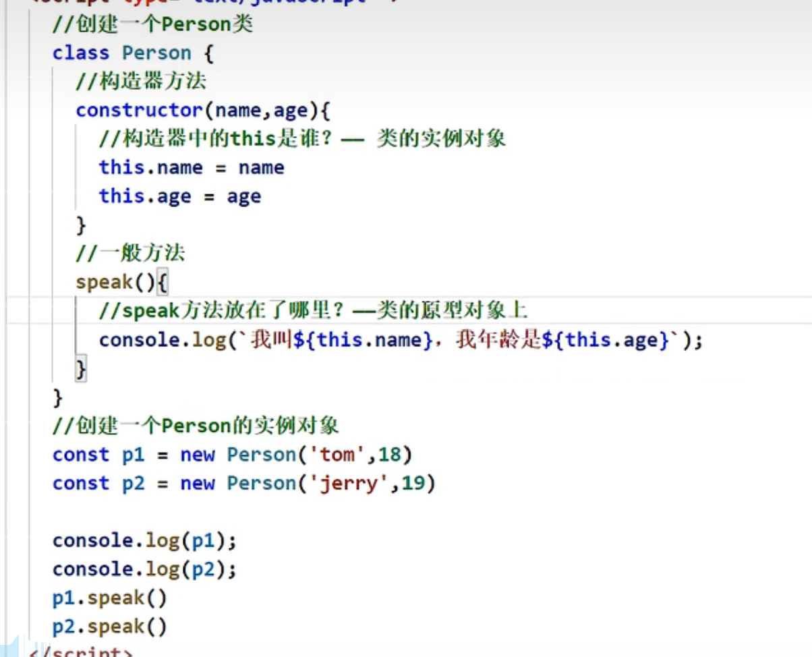Click the line 'this.age = age'
The height and width of the screenshot is (657, 812).
point(180,196)
